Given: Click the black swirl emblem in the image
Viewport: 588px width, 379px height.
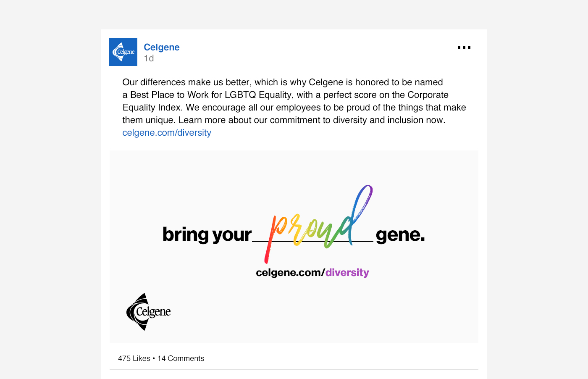Looking at the screenshot, I should pyautogui.click(x=138, y=312).
